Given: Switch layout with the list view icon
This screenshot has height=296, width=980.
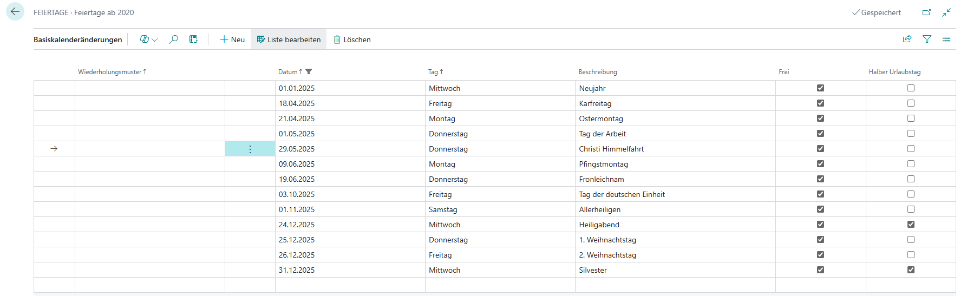Looking at the screenshot, I should 946,39.
